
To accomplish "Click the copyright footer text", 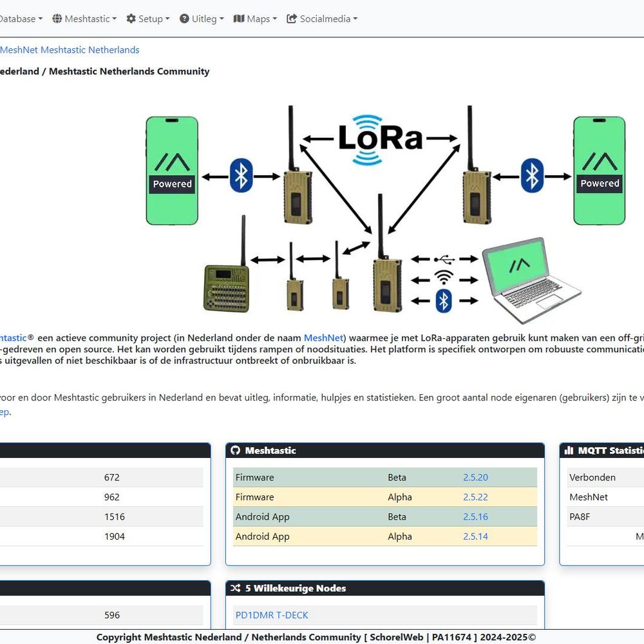I will (316, 637).
